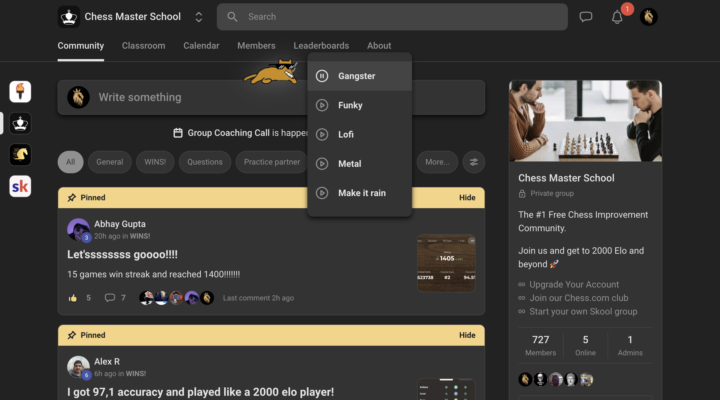Focus the Search input field
720x400 pixels.
click(x=392, y=17)
